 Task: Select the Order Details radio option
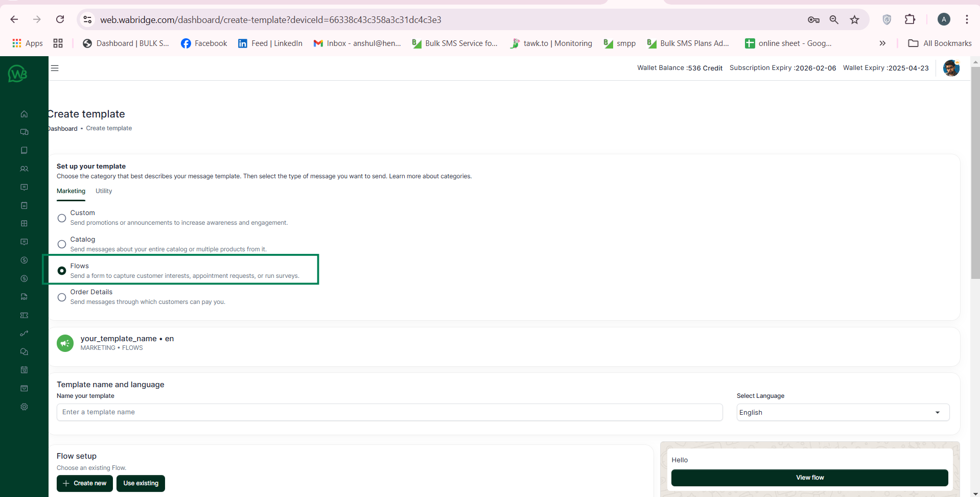pos(62,297)
